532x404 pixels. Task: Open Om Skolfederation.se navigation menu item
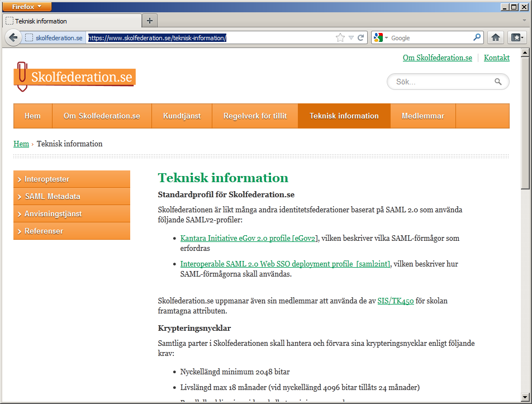click(102, 116)
